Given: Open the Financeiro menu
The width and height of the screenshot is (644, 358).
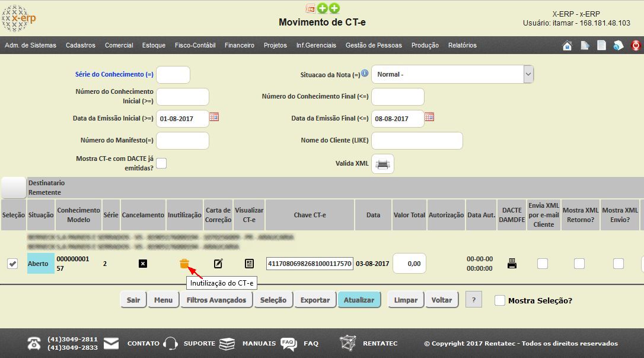Looking at the screenshot, I should (x=240, y=45).
